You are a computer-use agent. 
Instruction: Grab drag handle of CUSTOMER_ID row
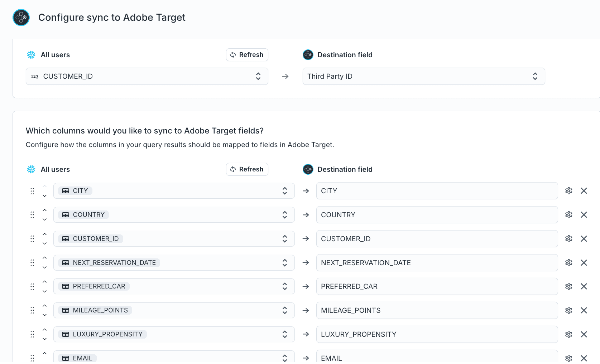(x=32, y=239)
